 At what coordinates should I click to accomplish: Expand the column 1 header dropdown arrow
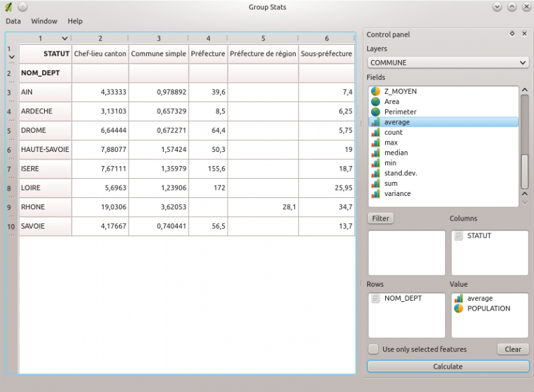(x=65, y=39)
